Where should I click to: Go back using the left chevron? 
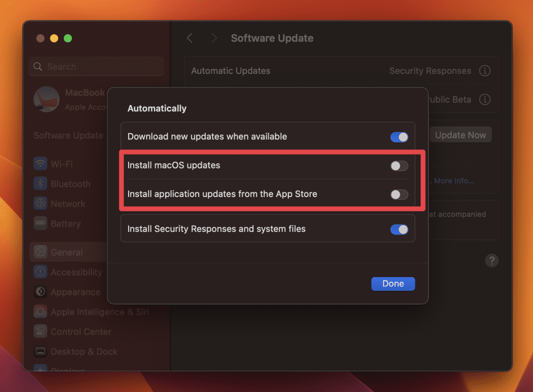[190, 38]
